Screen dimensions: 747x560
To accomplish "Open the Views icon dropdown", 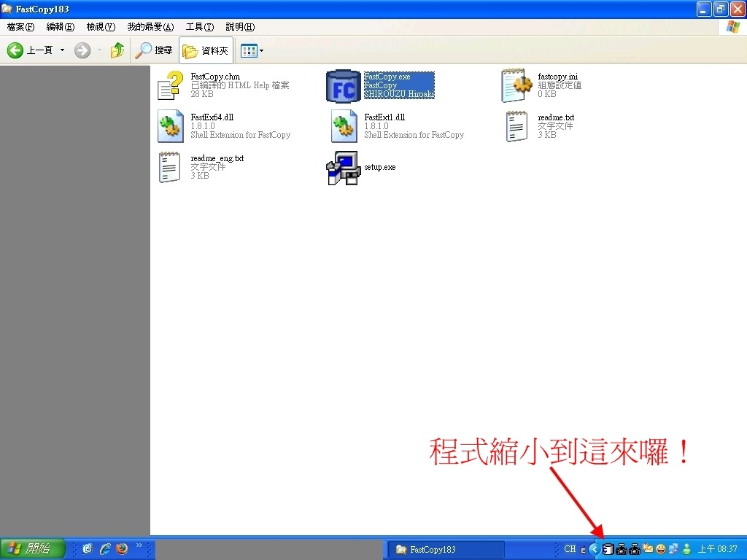I will [252, 50].
